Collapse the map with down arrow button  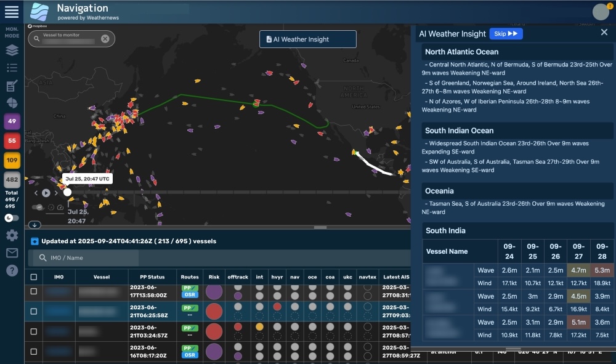point(34,225)
